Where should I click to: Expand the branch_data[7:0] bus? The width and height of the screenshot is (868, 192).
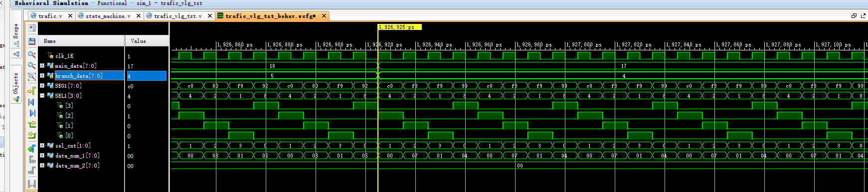[42, 75]
